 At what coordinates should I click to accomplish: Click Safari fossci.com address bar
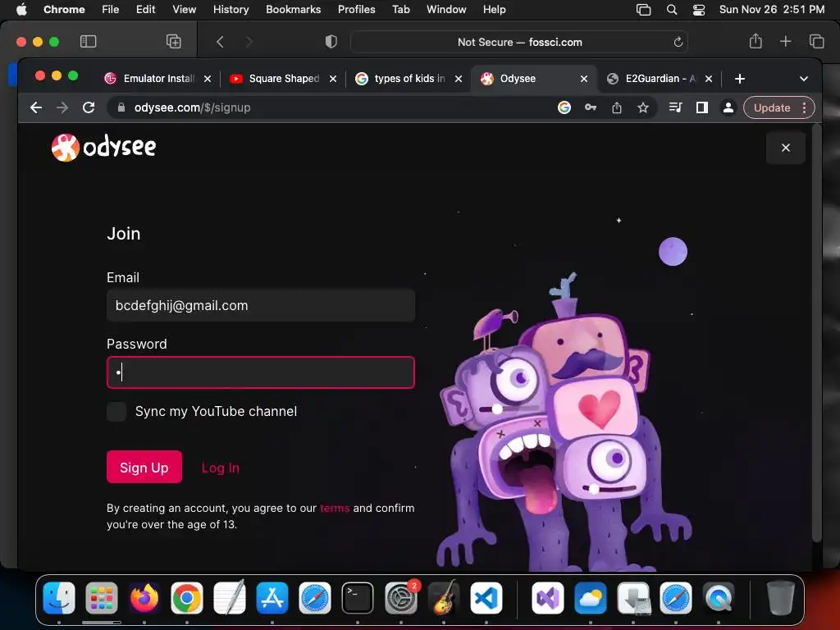click(x=519, y=42)
